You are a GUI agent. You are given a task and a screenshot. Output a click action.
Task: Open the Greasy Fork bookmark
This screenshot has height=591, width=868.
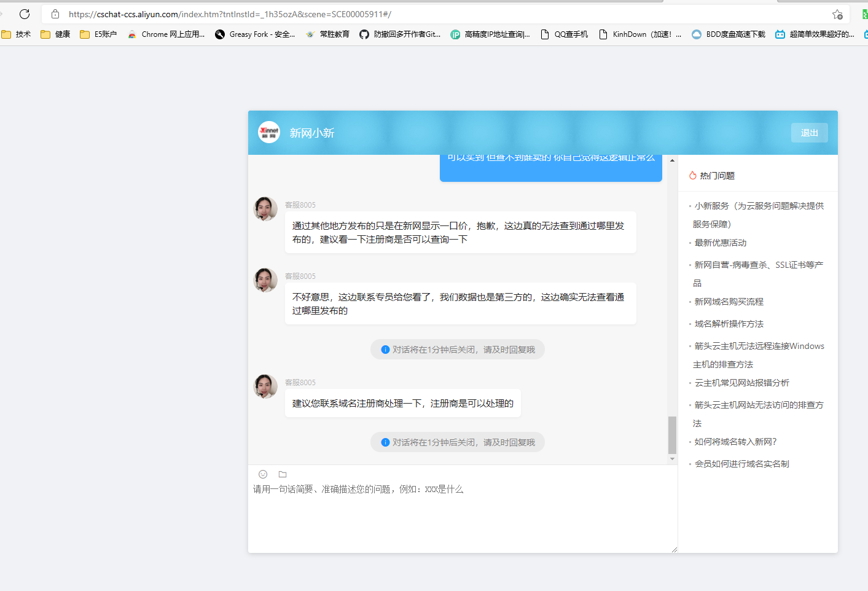(x=255, y=34)
